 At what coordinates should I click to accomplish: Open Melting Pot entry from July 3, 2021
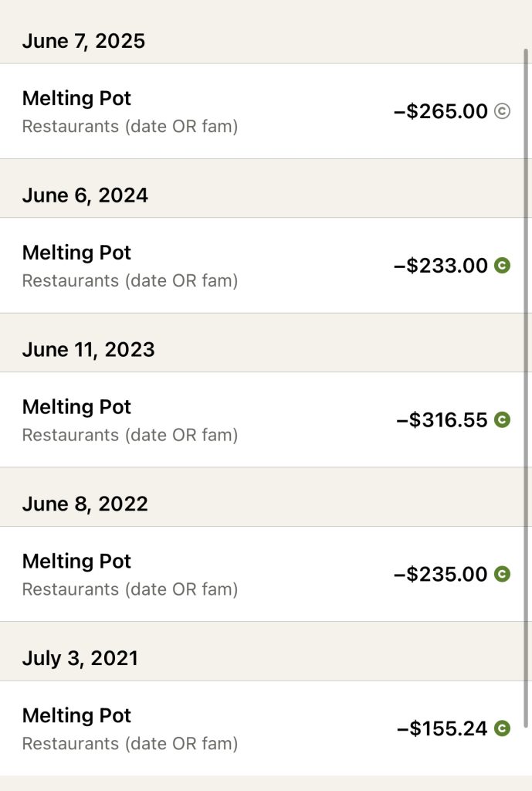pos(76,715)
